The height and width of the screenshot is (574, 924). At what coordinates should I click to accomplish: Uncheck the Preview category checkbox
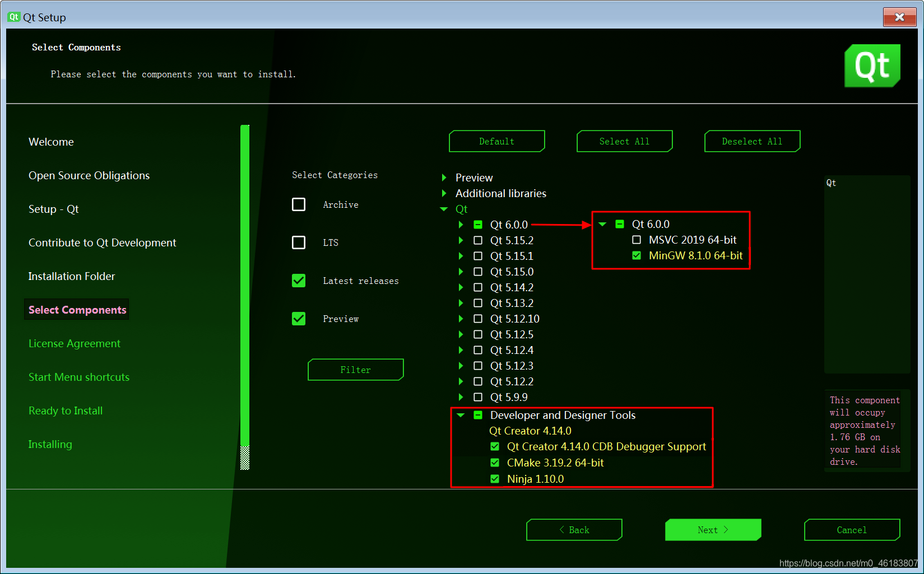point(299,319)
